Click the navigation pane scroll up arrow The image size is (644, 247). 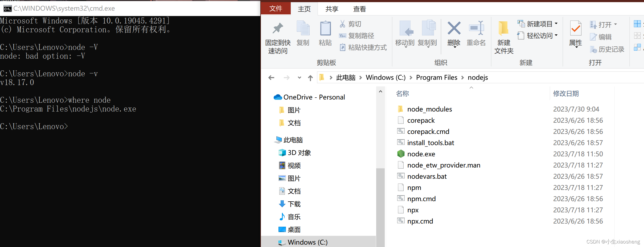380,91
